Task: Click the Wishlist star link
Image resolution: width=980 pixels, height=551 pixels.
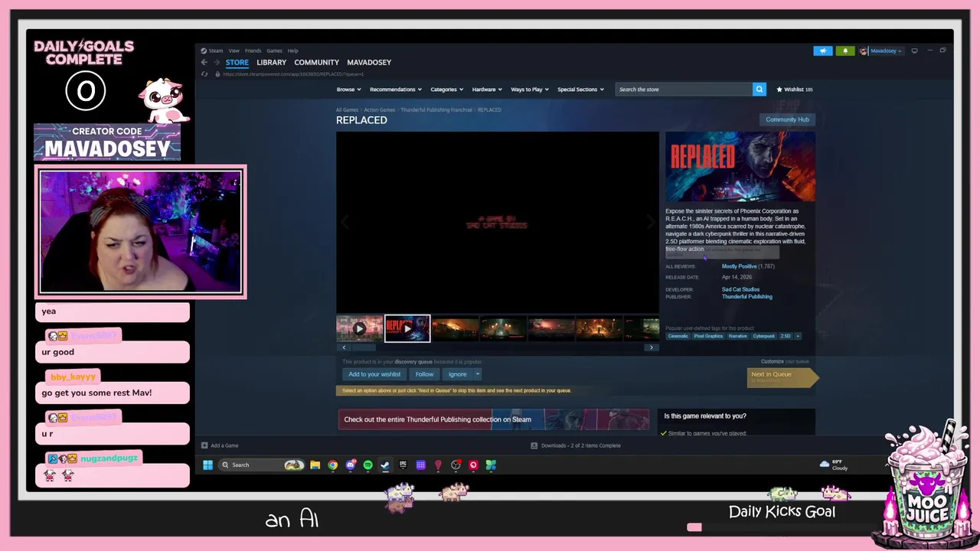Action: tap(795, 90)
